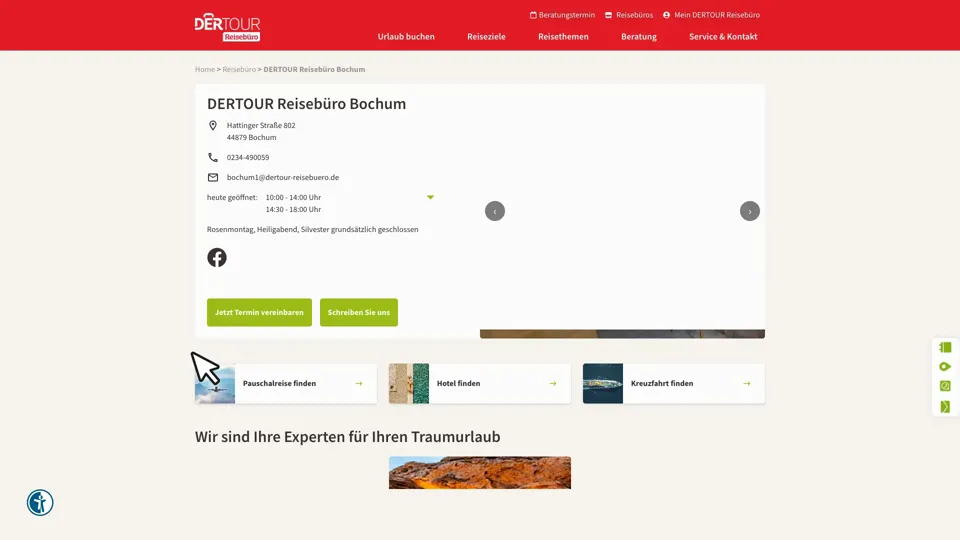This screenshot has width=960, height=540.
Task: Click the phone number 0234-490059
Action: pyautogui.click(x=248, y=157)
